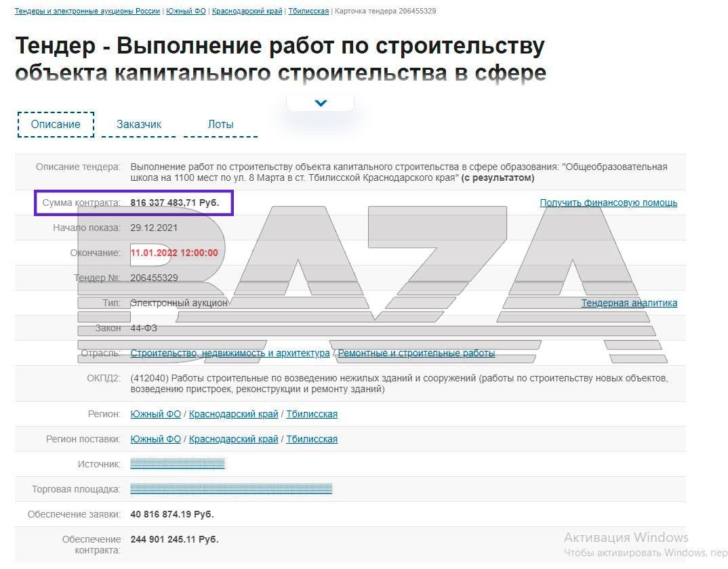Open 'Тбилисская' breadcrumb link
The image size is (728, 569).
tap(308, 12)
